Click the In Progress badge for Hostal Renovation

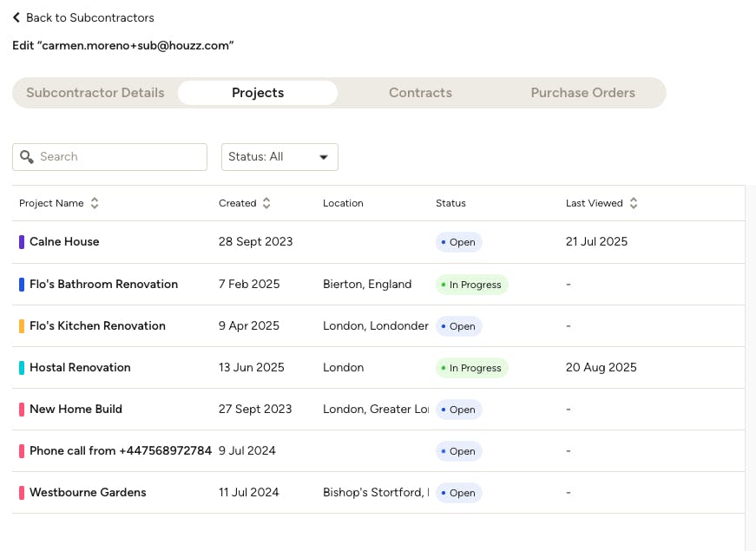click(471, 368)
